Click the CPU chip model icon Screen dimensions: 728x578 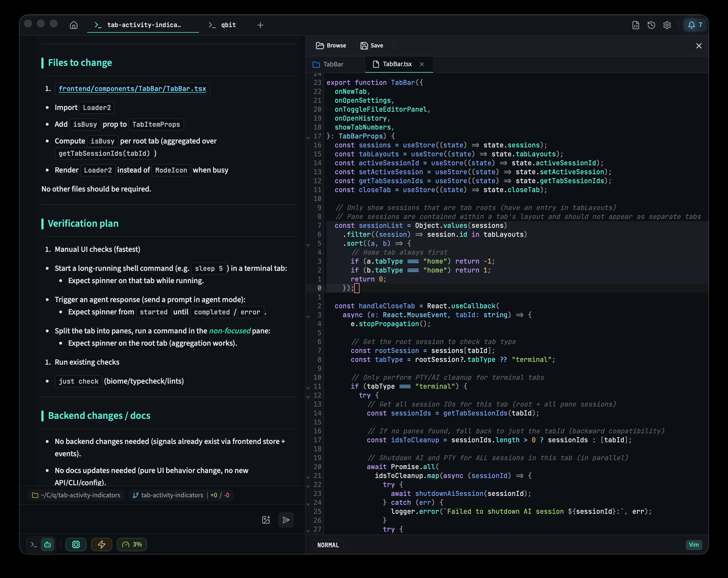click(76, 544)
